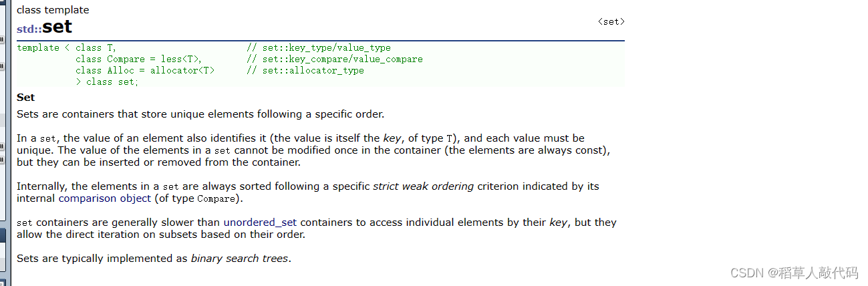Click the monospace "Compare" type name in the paragraph
Viewport: 868px width, 286px height.
pyautogui.click(x=216, y=199)
